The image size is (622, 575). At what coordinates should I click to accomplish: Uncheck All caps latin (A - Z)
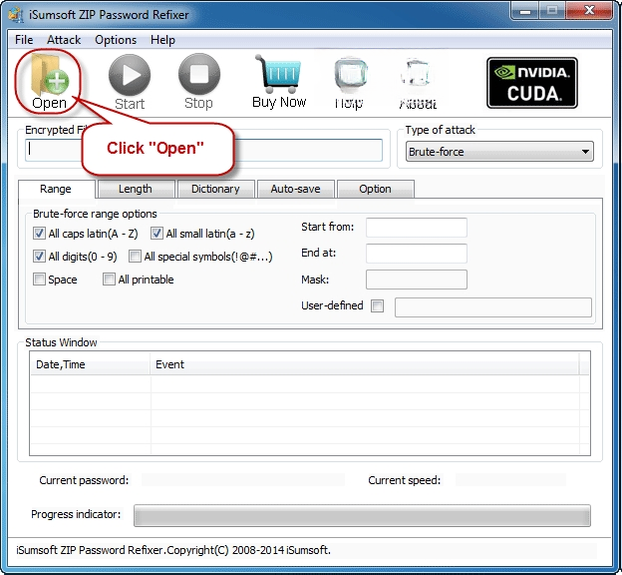tap(39, 233)
